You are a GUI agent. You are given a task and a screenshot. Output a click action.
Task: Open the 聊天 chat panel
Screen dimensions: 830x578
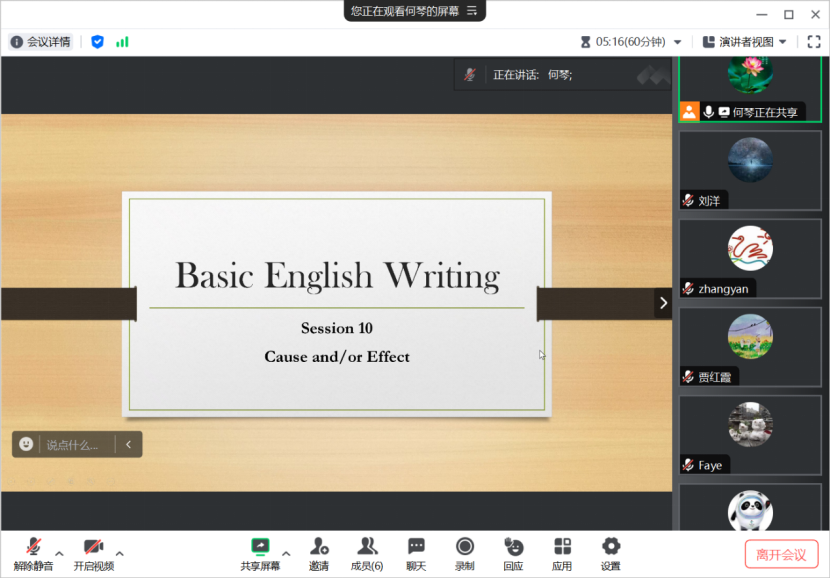click(x=416, y=547)
